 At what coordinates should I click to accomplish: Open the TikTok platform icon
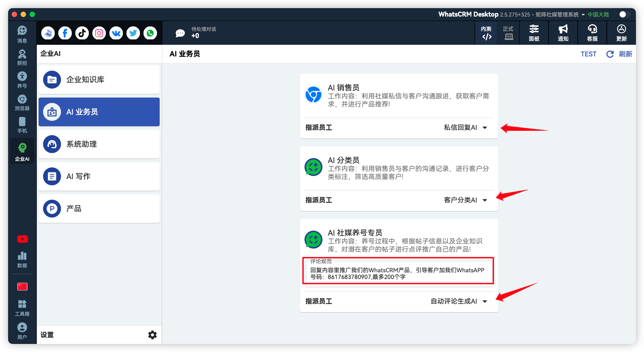(x=82, y=33)
